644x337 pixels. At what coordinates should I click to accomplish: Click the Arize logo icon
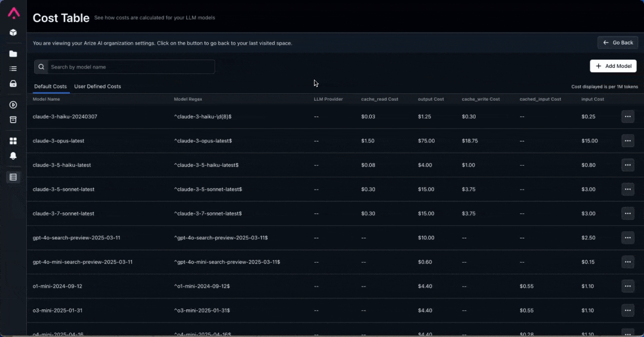14,13
